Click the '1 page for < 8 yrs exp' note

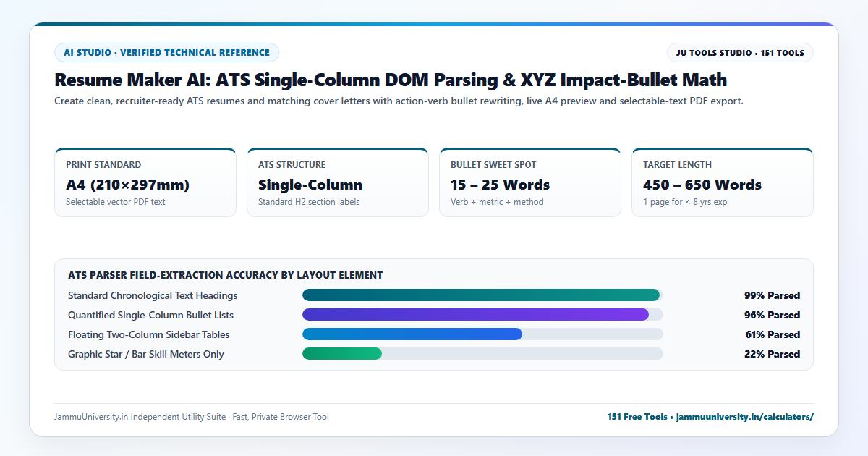point(685,202)
